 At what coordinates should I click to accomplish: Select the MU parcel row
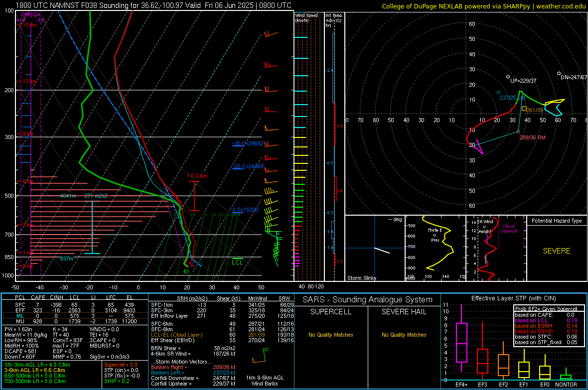74,321
